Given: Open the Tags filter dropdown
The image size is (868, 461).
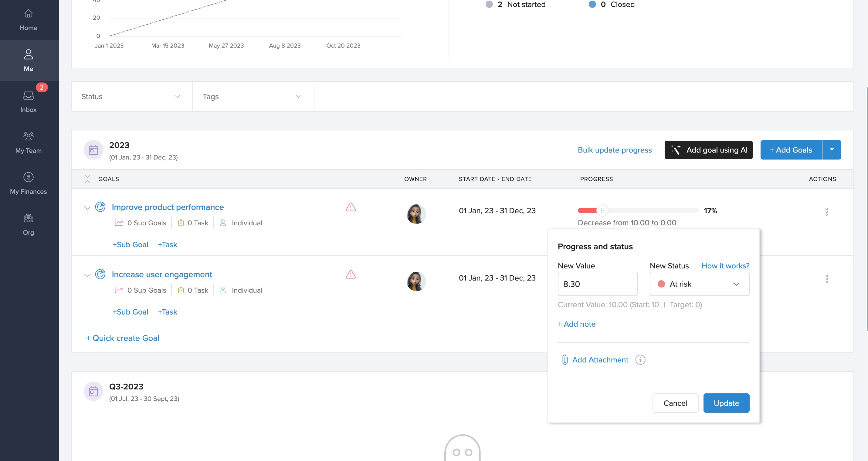Looking at the screenshot, I should click(x=253, y=97).
